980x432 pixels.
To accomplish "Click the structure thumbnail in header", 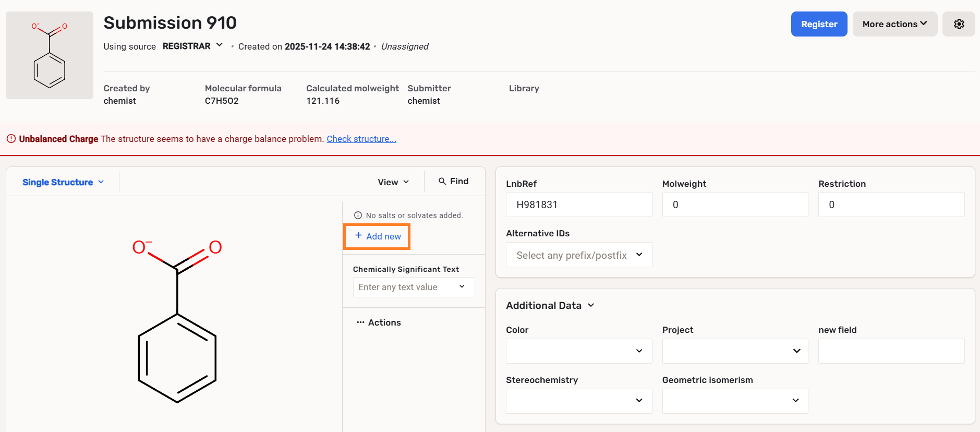I will (50, 55).
